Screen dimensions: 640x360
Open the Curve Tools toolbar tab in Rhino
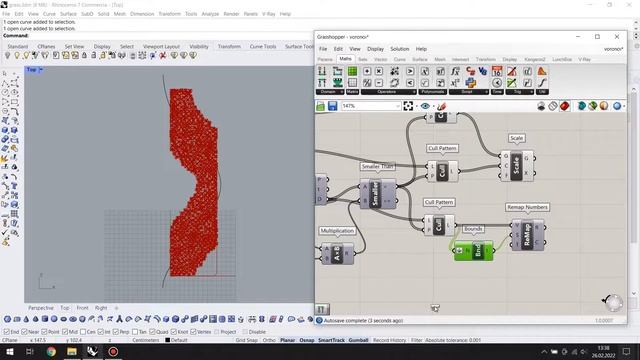pyautogui.click(x=263, y=47)
